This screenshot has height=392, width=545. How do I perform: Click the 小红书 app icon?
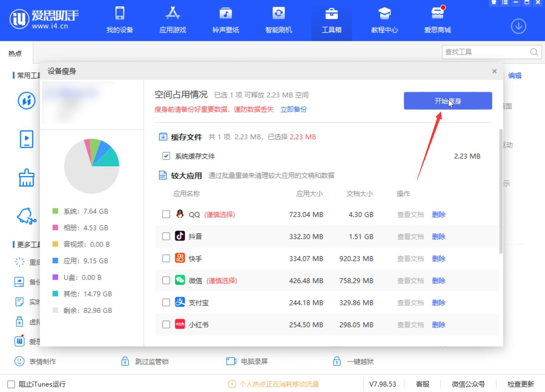(180, 324)
